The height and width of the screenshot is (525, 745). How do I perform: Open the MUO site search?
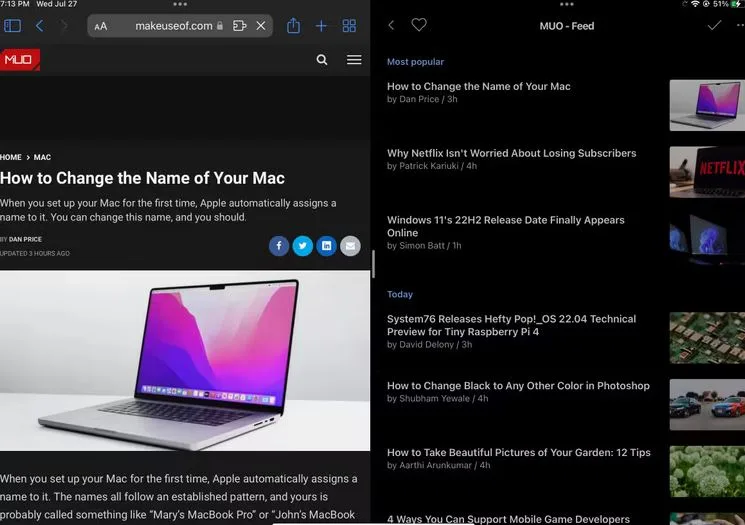coord(322,59)
